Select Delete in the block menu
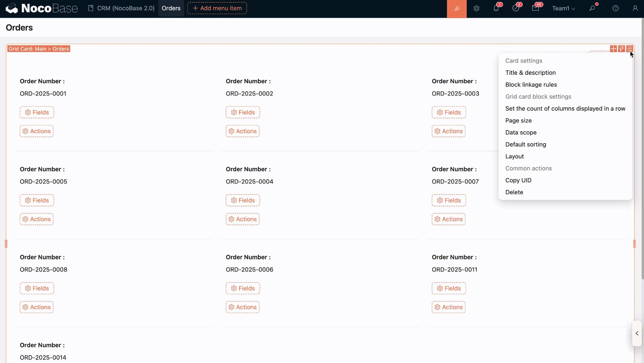 point(514,192)
